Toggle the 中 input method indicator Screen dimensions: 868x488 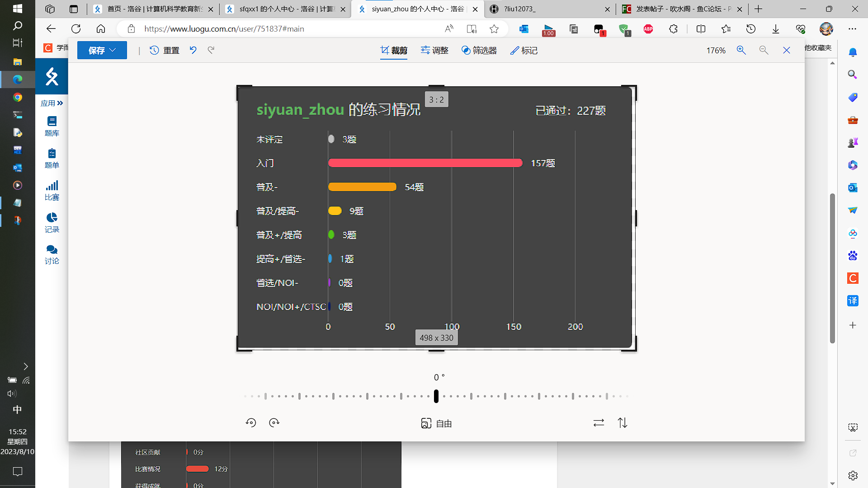click(17, 410)
